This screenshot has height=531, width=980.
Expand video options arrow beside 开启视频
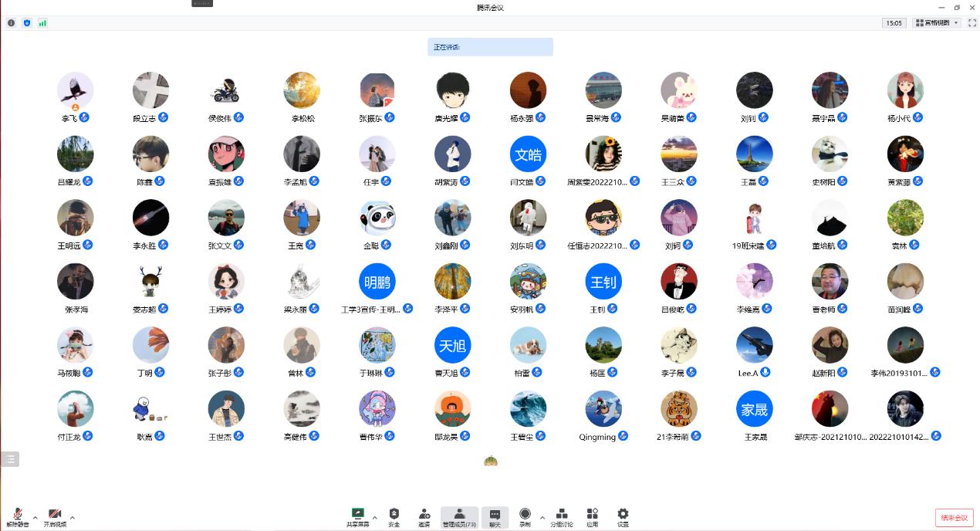73,518
